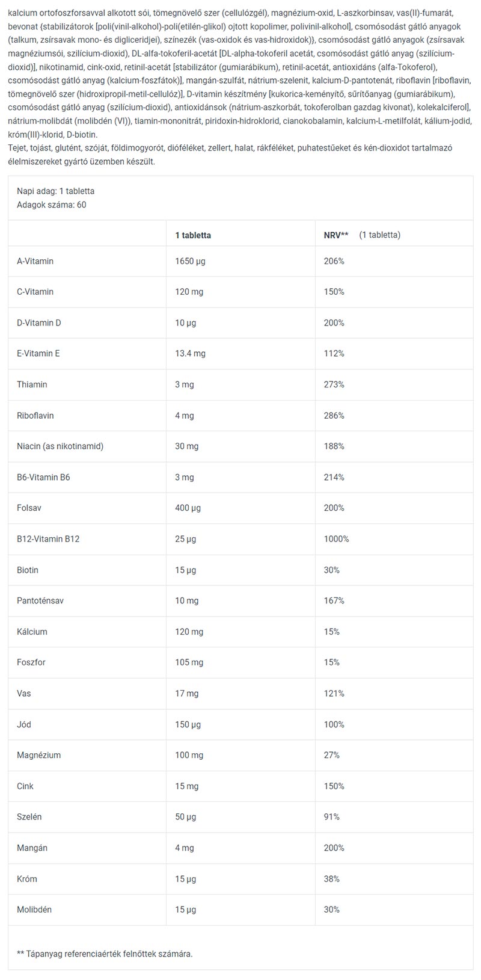Select the Folsav 400 µg value
The width and height of the screenshot is (481, 980).
click(x=189, y=508)
